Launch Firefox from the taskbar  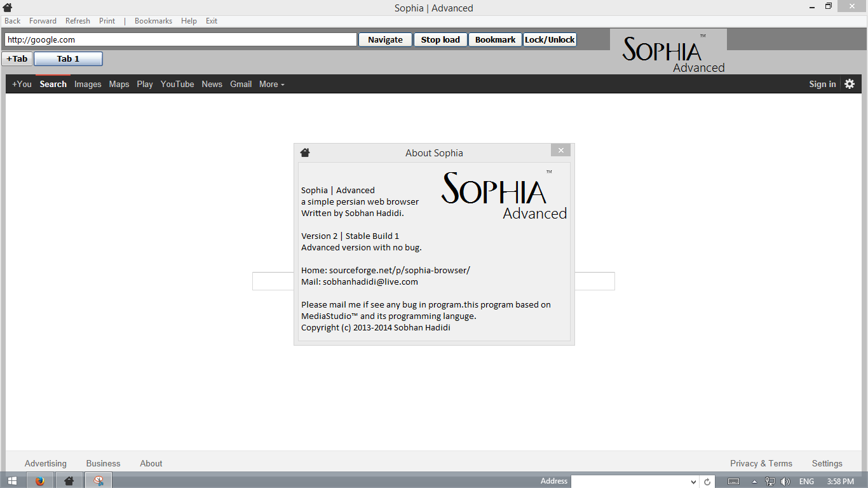(39, 480)
